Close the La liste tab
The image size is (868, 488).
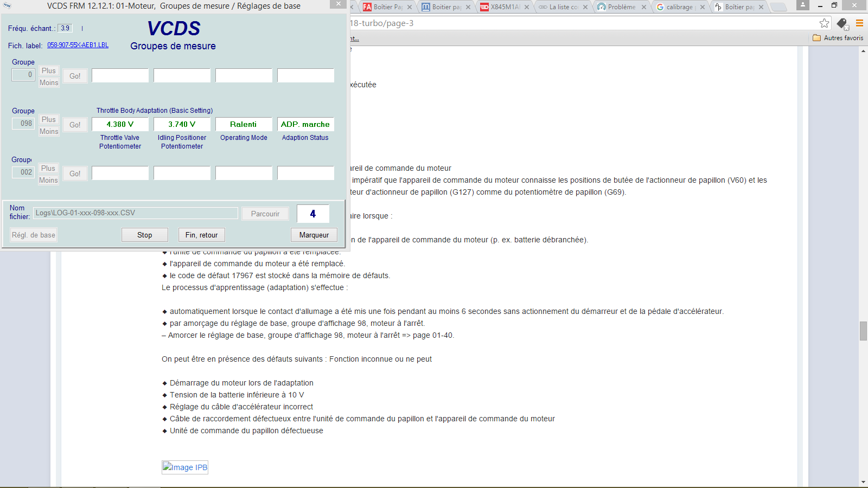[585, 7]
